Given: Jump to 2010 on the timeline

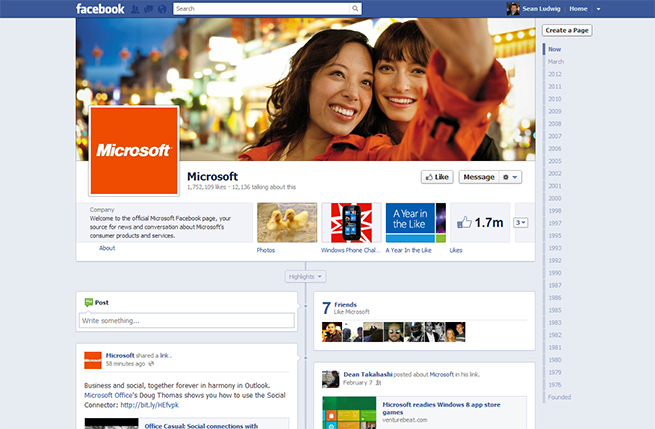Looking at the screenshot, I should pos(555,99).
